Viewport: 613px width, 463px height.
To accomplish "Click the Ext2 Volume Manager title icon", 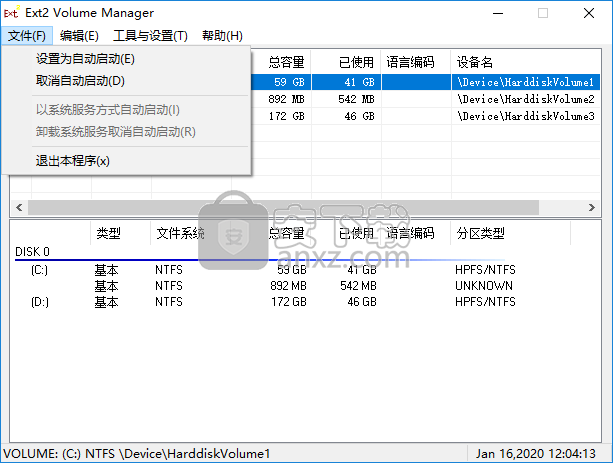I will click(11, 13).
